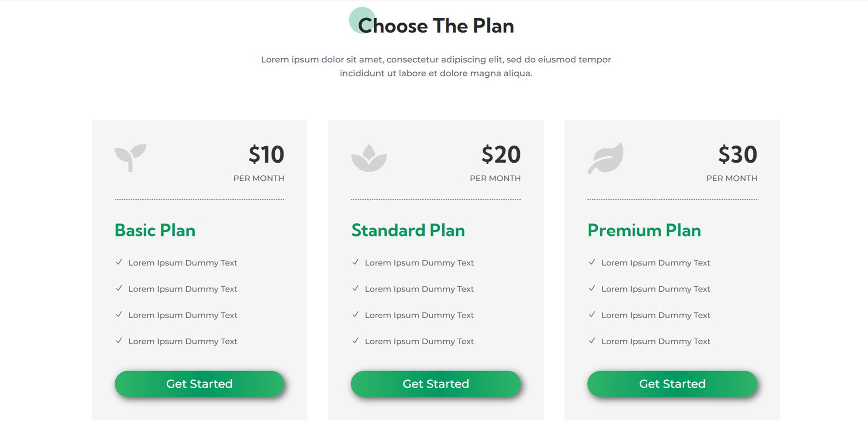This screenshot has height=431, width=868.
Task: Click the $30 price label
Action: pos(738,153)
